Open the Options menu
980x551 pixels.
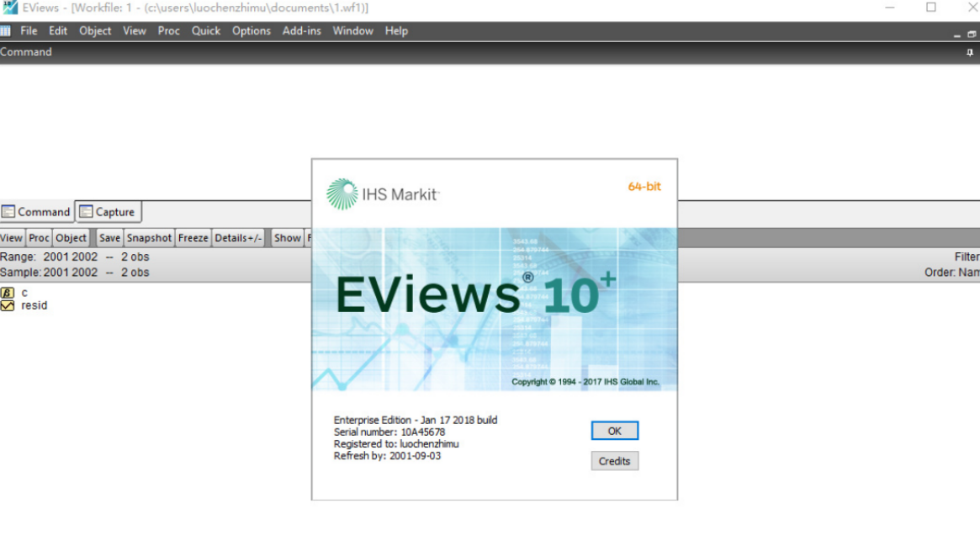pyautogui.click(x=252, y=30)
